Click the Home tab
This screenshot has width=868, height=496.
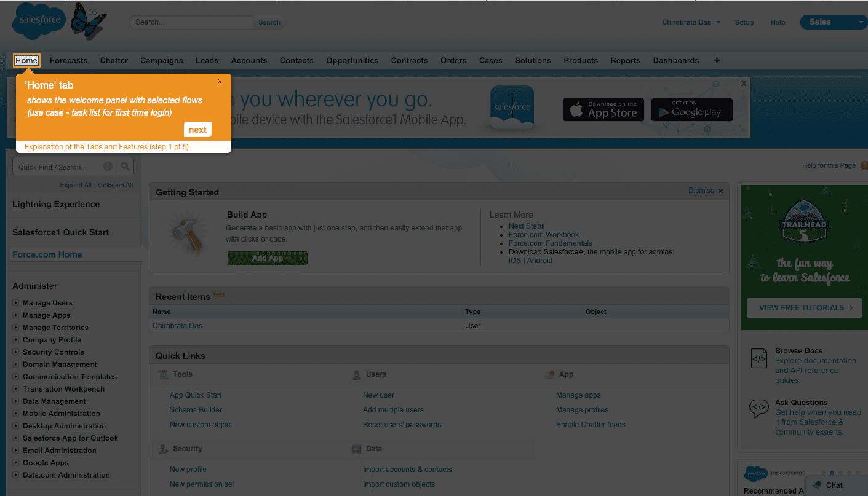tap(26, 60)
